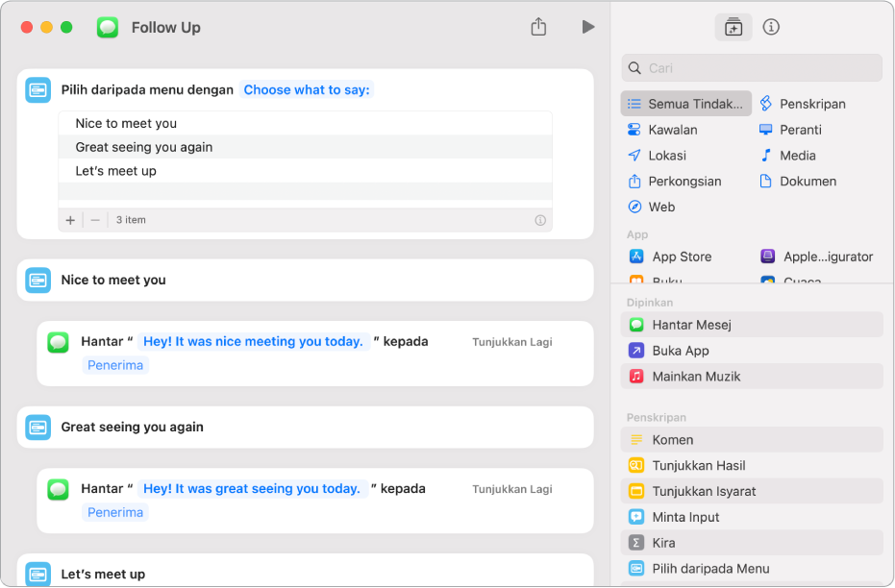Image resolution: width=895 pixels, height=588 pixels.
Task: Select the Penskripan category
Action: coord(811,104)
